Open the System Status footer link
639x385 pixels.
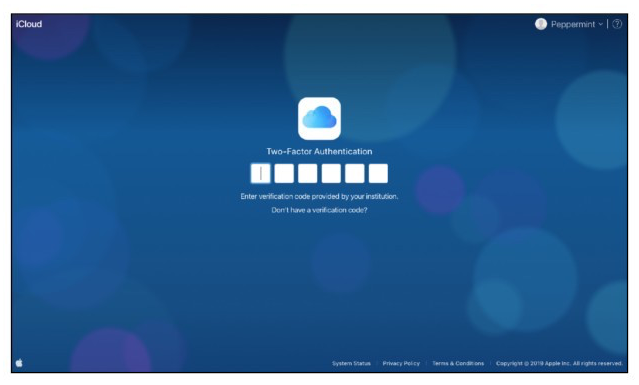coord(351,363)
